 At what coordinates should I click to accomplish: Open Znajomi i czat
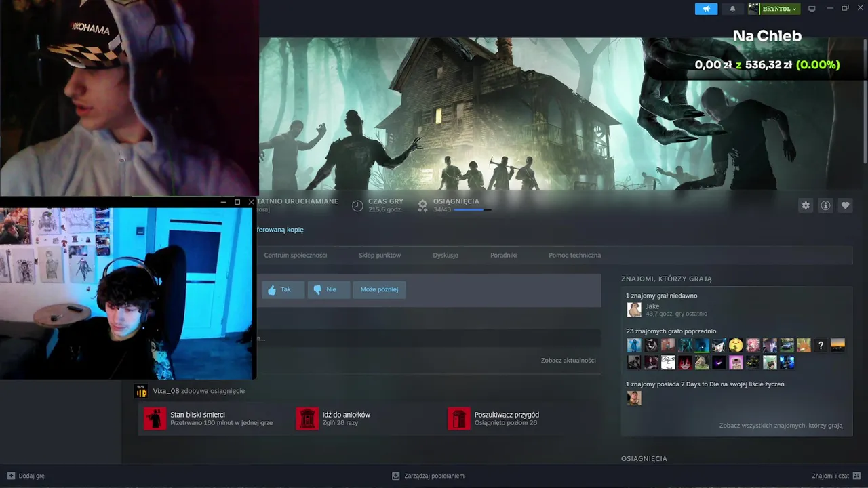pyautogui.click(x=830, y=476)
